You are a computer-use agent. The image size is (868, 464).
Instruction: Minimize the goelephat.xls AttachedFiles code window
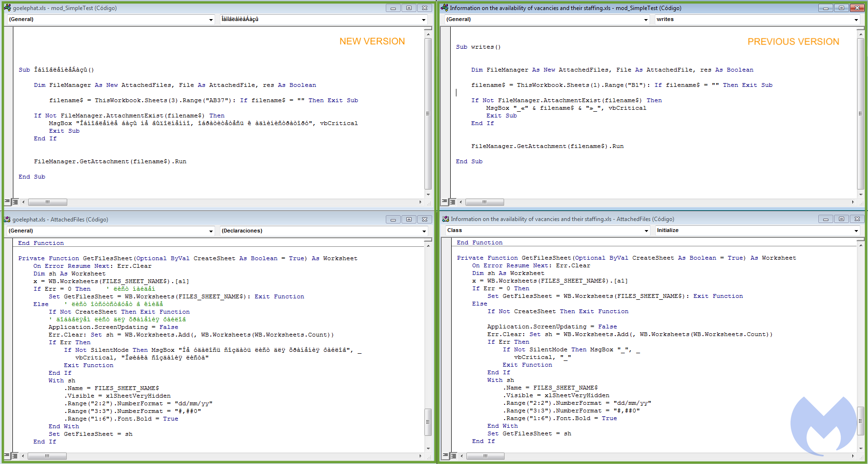393,220
